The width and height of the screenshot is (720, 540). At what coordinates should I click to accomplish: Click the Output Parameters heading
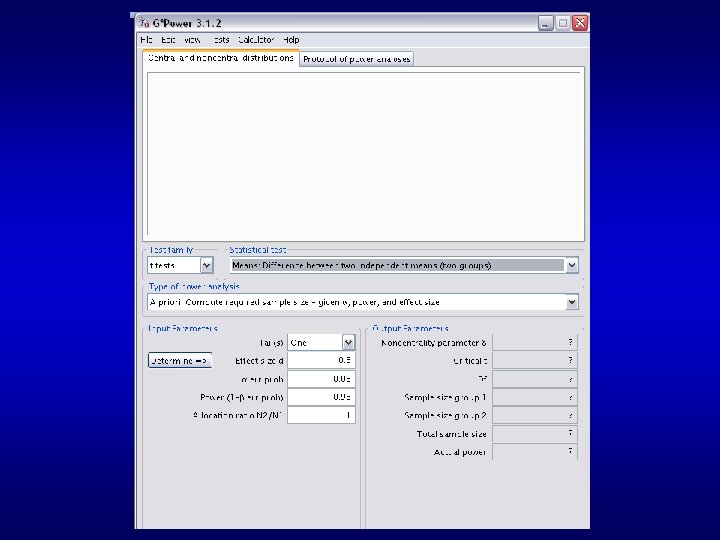point(410,328)
